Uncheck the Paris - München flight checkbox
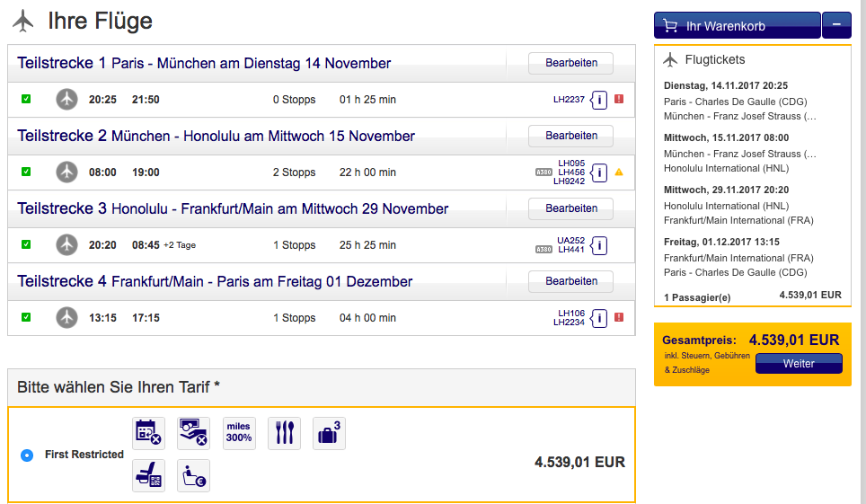Image resolution: width=866 pixels, height=504 pixels. click(x=26, y=99)
